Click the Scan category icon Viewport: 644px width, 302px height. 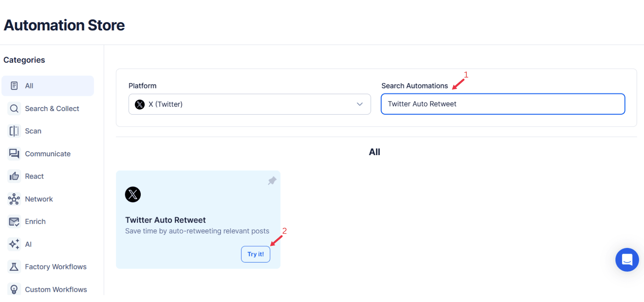point(14,131)
